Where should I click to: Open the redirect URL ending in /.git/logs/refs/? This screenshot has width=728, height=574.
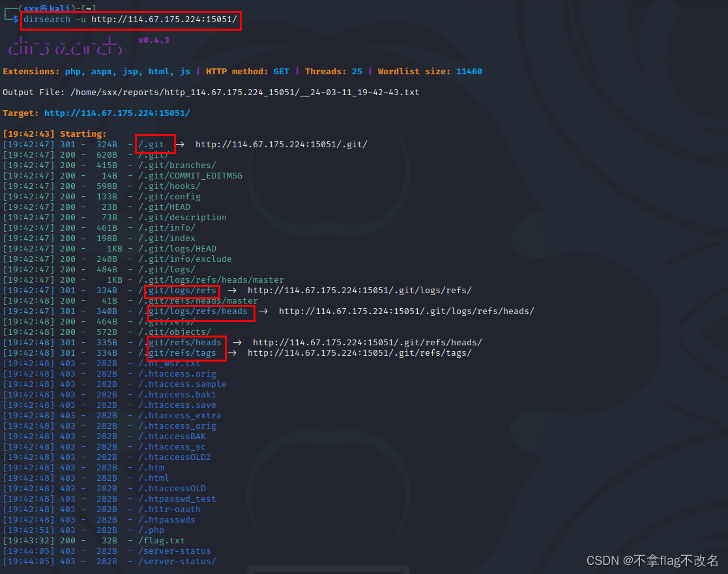tap(359, 291)
